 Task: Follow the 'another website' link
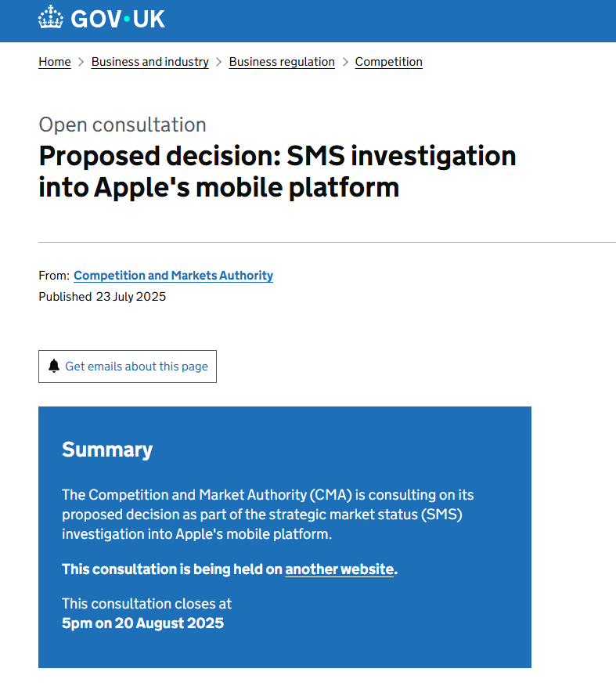(x=339, y=569)
